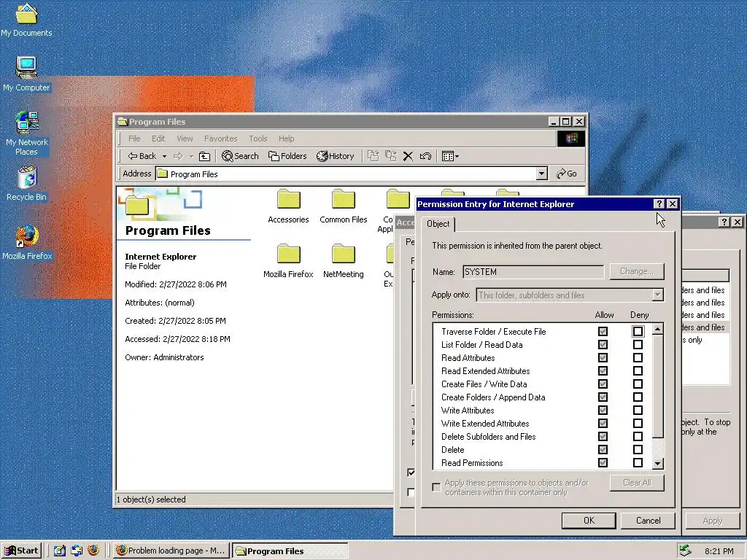
Task: Click permissions list scroll up arrow
Action: pyautogui.click(x=657, y=329)
